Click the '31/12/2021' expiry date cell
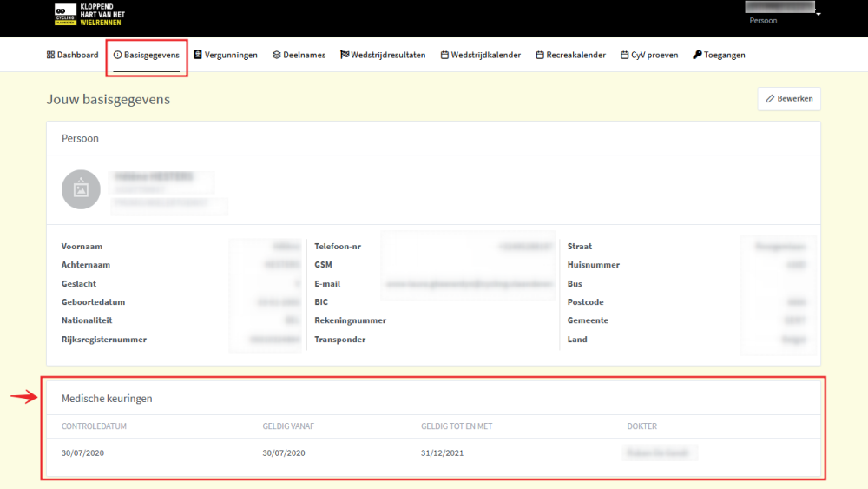The height and width of the screenshot is (489, 868). tap(443, 453)
